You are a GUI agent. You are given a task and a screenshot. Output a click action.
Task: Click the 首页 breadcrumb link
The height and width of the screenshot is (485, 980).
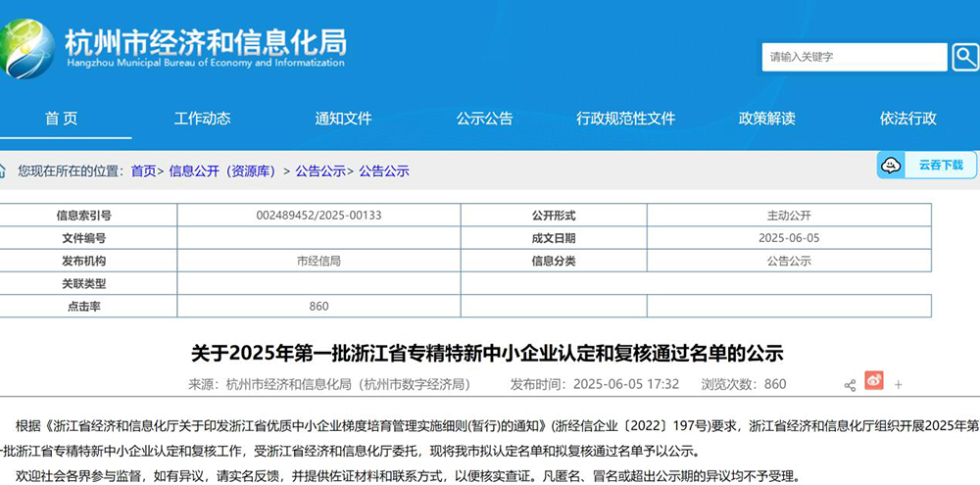pyautogui.click(x=143, y=170)
